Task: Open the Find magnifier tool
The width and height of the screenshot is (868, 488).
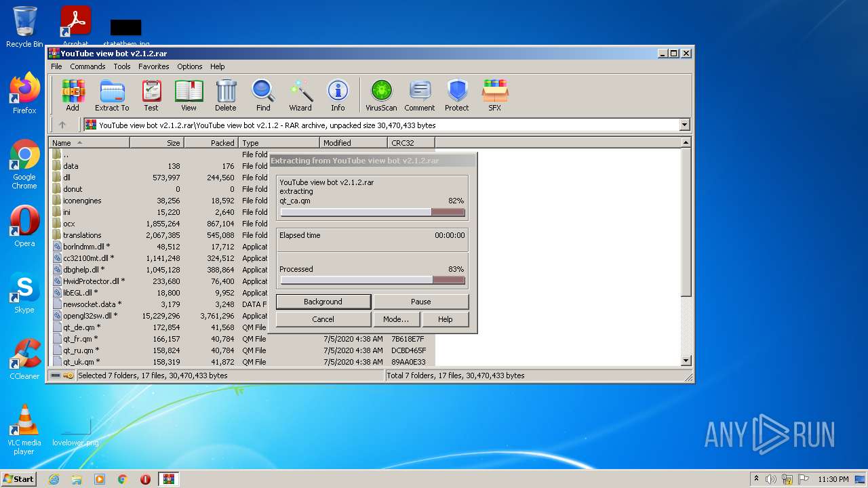Action: (x=263, y=95)
